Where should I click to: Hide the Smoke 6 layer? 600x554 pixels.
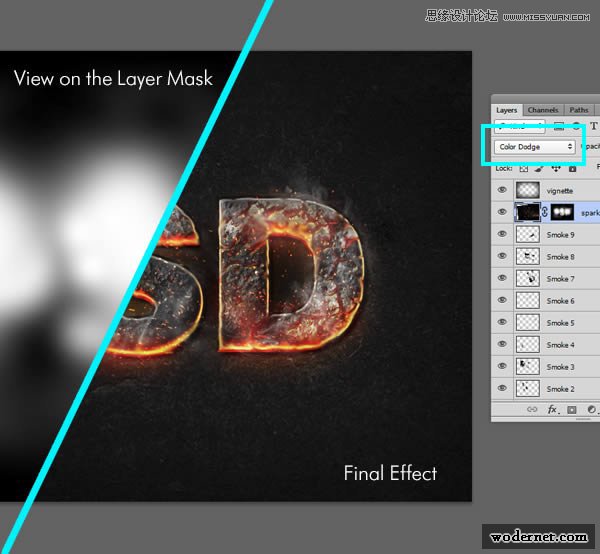coord(502,300)
